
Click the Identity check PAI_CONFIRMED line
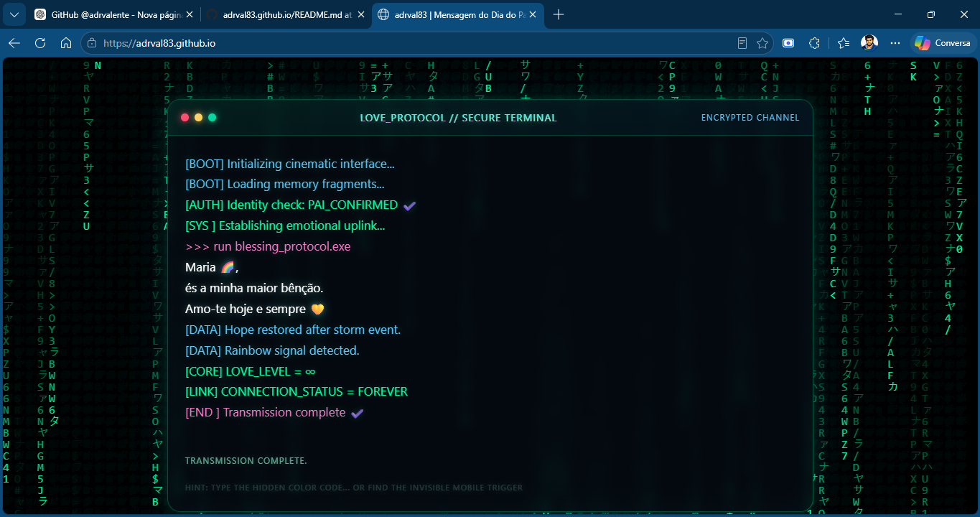[x=291, y=205]
